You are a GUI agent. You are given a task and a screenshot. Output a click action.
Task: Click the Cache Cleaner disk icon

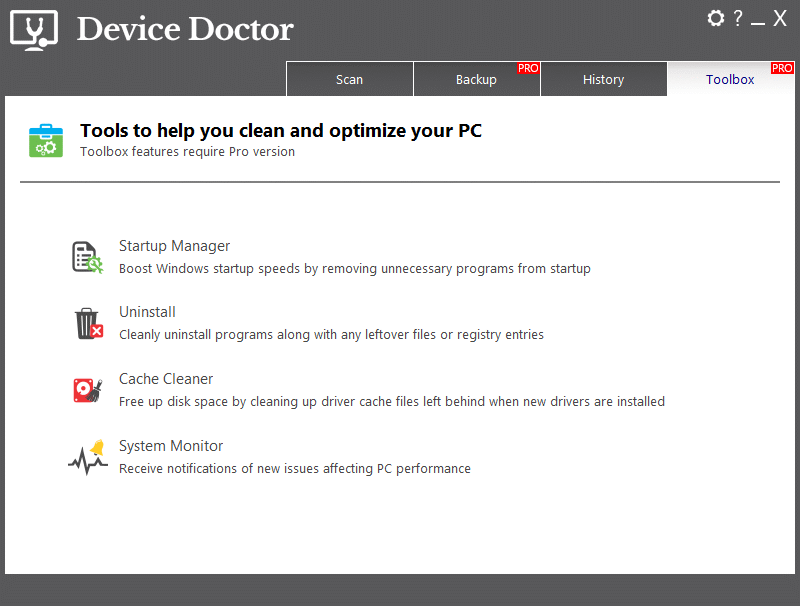88,390
